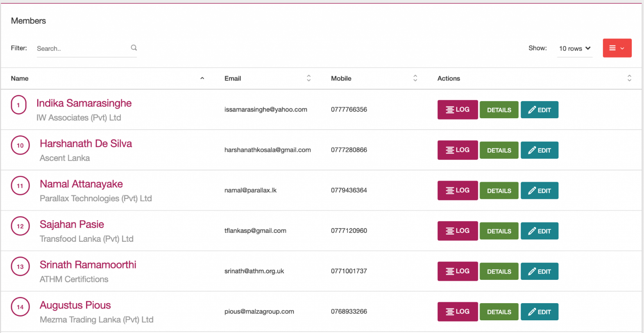
Task: Edit member Harshanath De Silva
Action: (540, 150)
